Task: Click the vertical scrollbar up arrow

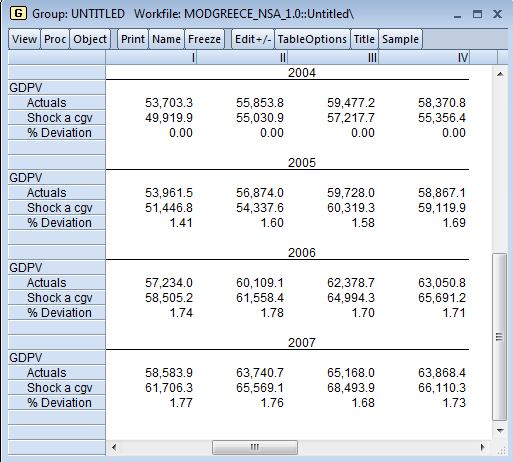Action: click(x=500, y=74)
